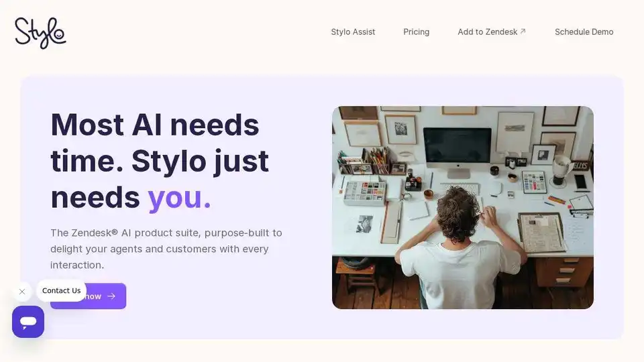Viewport: 644px width, 362px height.
Task: Dismiss the Contact Us bubble
Action: [22, 292]
